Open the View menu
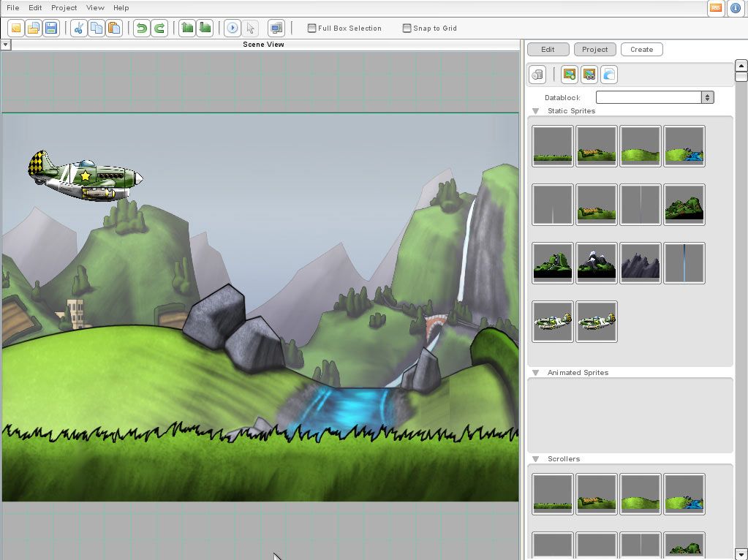Viewport: 748px width, 560px height. (x=95, y=8)
